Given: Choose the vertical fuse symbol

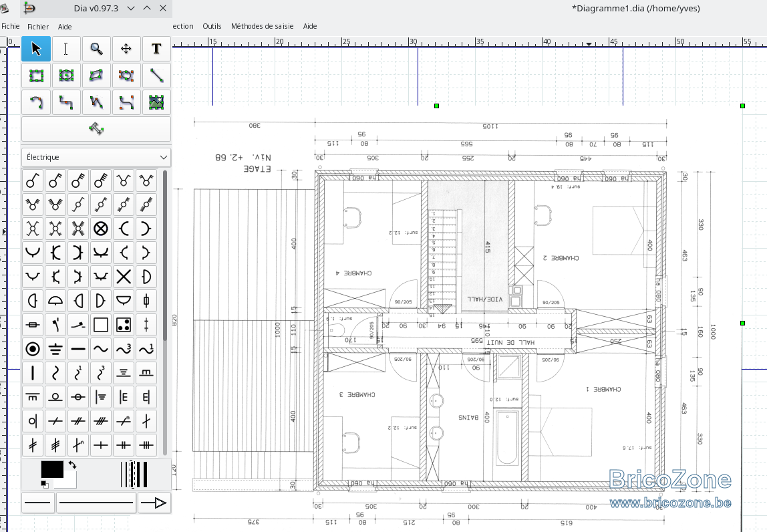Looking at the screenshot, I should coord(146,301).
